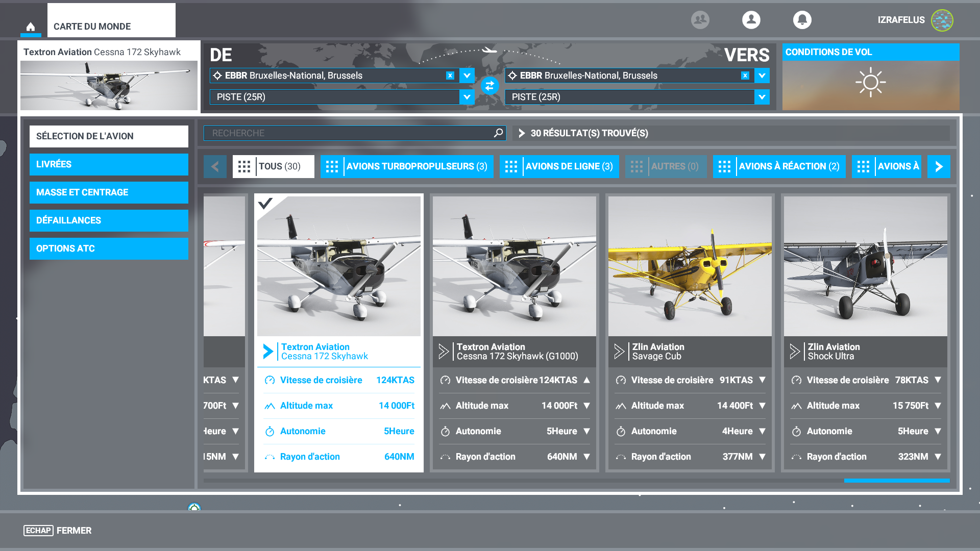This screenshot has height=551, width=980.
Task: Click grid icon of Avions de ligne
Action: click(511, 166)
